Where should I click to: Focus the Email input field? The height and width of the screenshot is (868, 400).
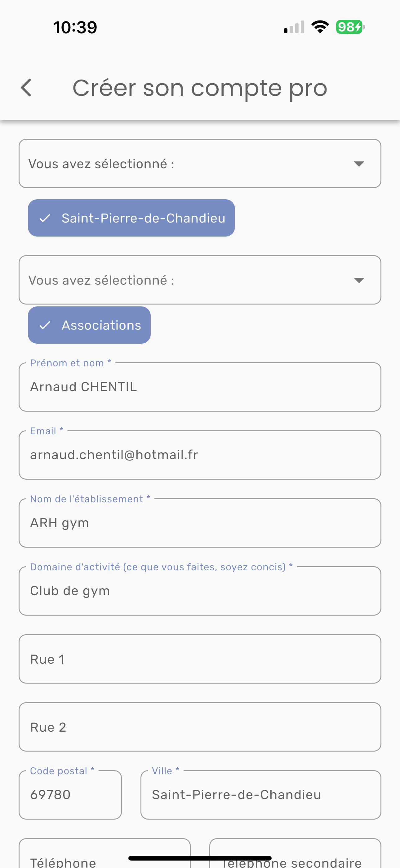coord(200,455)
